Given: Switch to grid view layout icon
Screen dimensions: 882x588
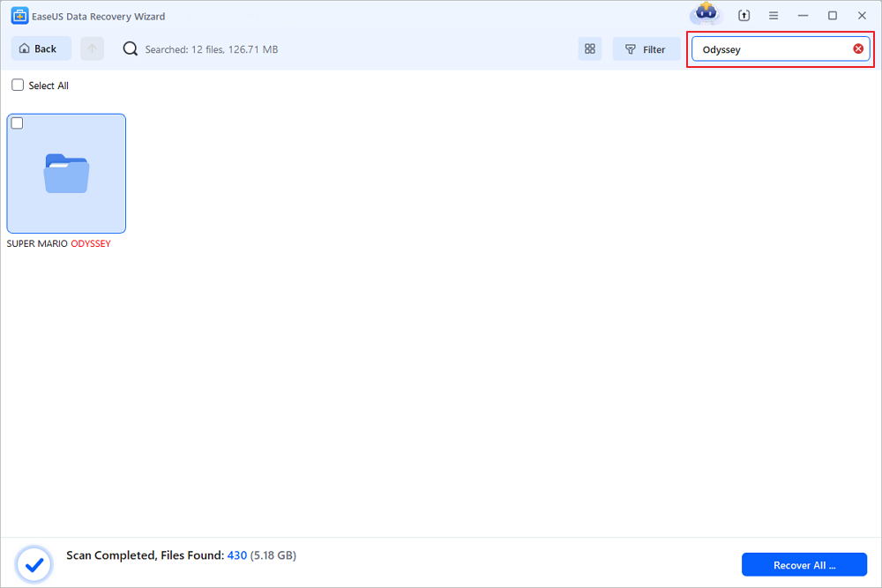Looking at the screenshot, I should pos(589,48).
